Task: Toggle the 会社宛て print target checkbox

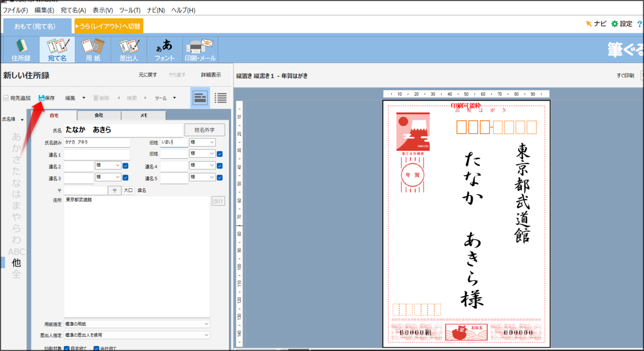Action: click(x=97, y=348)
